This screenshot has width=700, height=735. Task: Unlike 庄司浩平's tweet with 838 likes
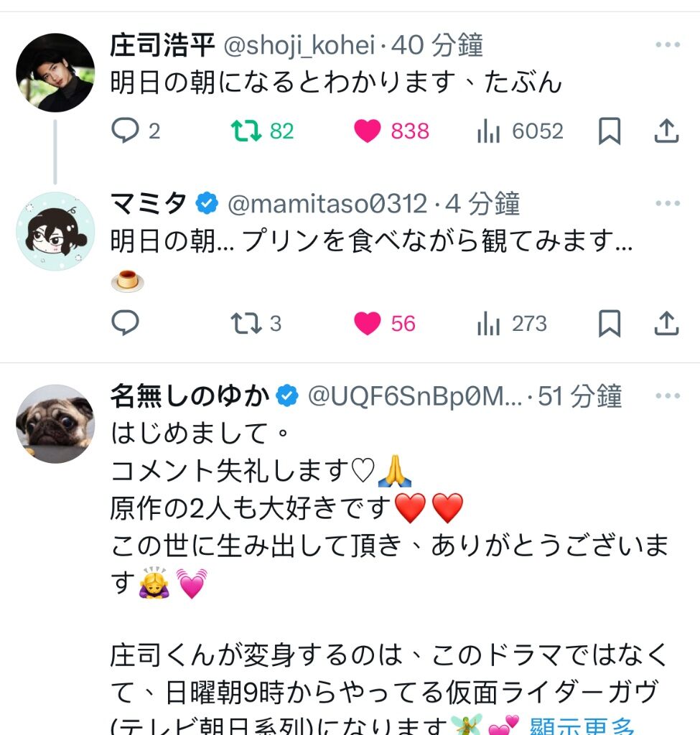(368, 131)
